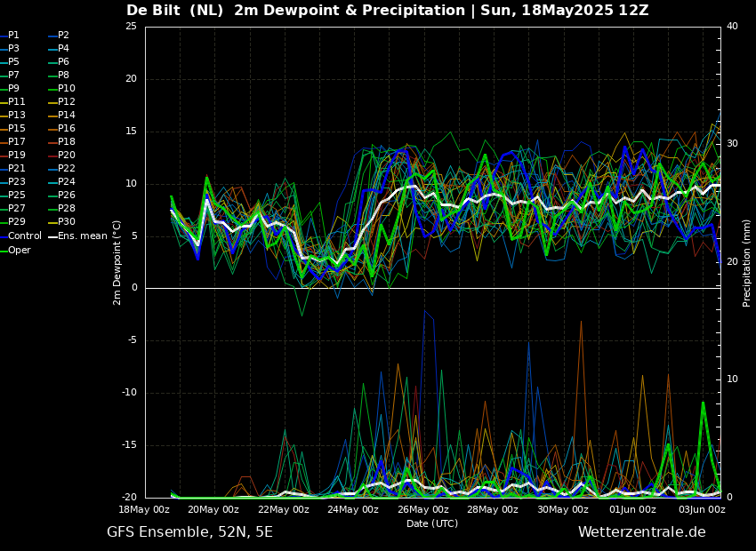Click the GFS Ensemble, 52N, 5E caption
756x551 pixels.
[x=189, y=532]
